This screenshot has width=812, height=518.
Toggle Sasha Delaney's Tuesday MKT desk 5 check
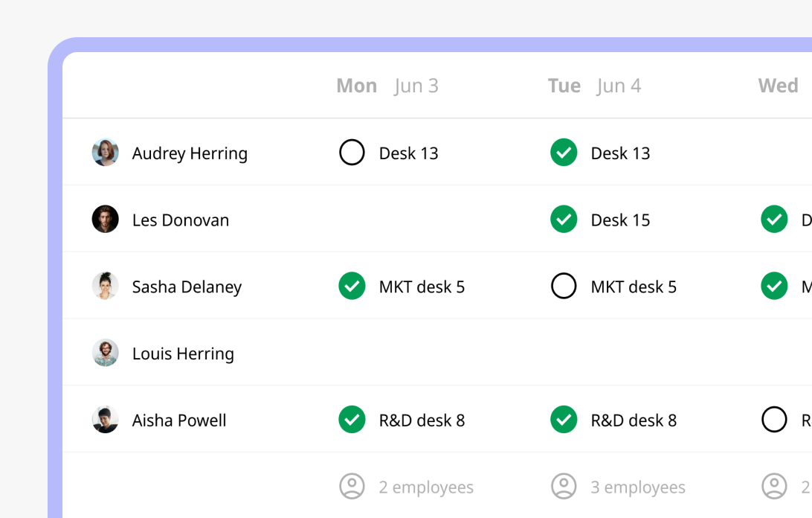(x=564, y=287)
